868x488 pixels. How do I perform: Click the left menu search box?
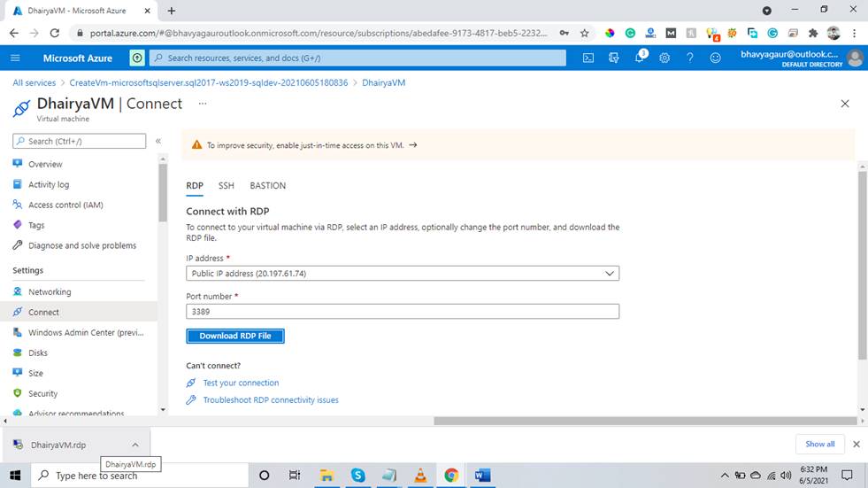[79, 141]
